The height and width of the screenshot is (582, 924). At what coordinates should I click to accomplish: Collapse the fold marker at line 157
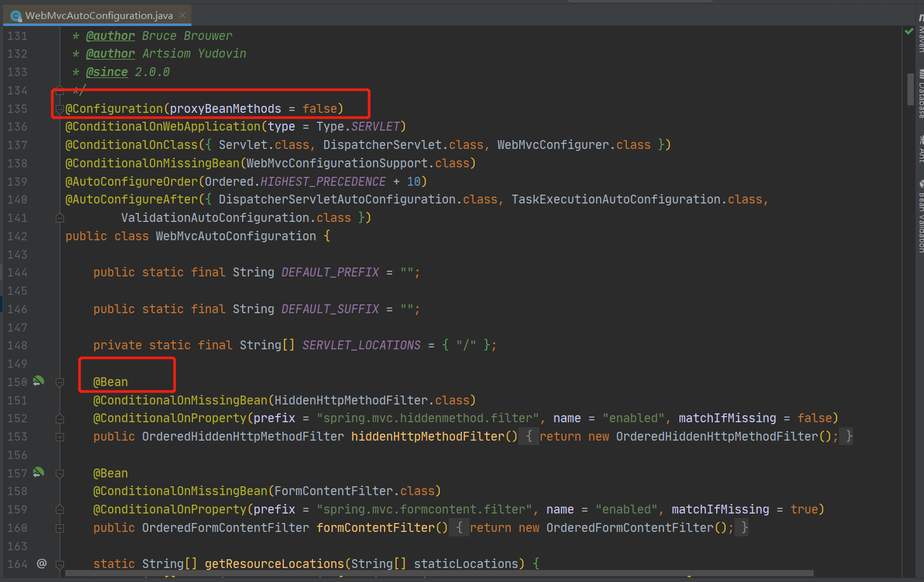point(60,473)
